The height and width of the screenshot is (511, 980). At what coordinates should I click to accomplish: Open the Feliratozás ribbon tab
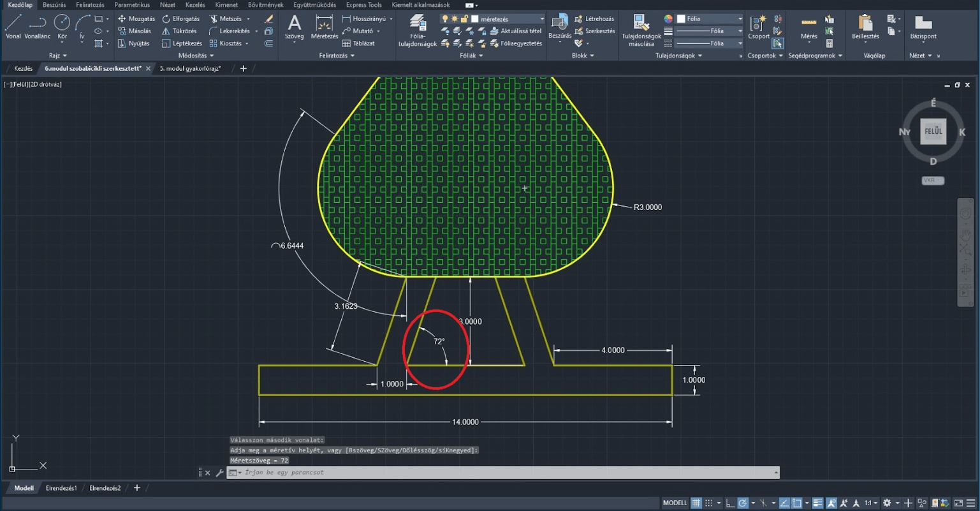[x=90, y=5]
